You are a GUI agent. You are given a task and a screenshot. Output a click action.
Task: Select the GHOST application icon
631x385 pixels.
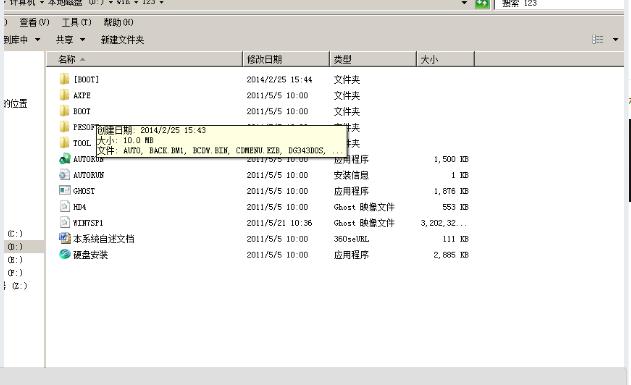tap(64, 190)
